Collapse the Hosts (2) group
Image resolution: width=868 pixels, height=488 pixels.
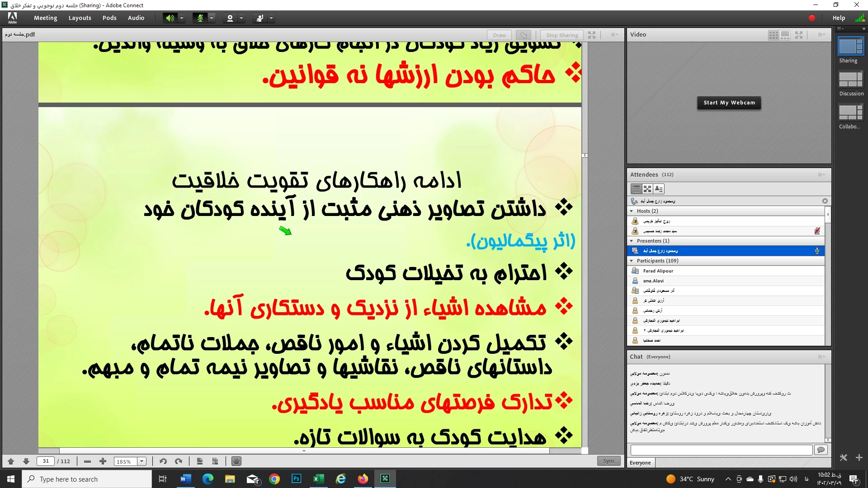click(632, 211)
